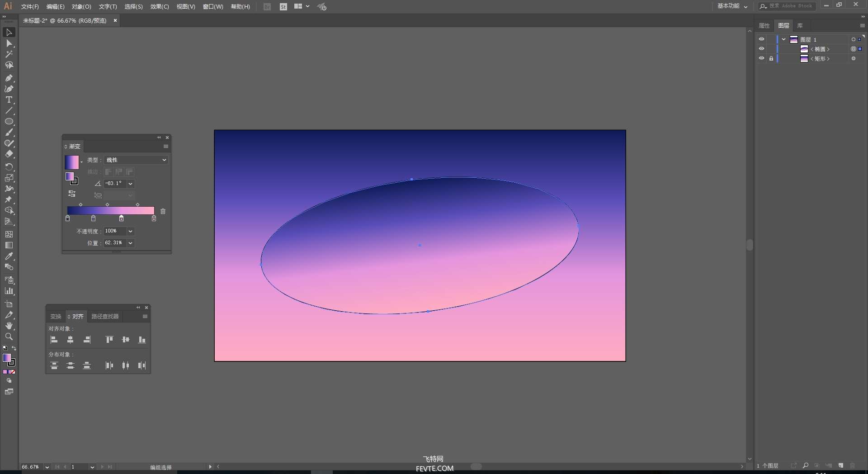Screen dimensions: 868x474
Task: Click horizontal align center icon
Action: tap(71, 340)
